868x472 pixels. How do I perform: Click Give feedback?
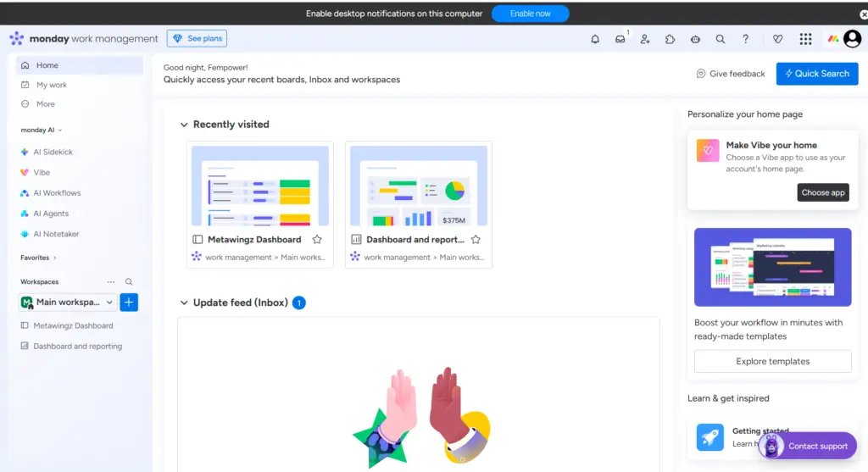click(x=731, y=74)
